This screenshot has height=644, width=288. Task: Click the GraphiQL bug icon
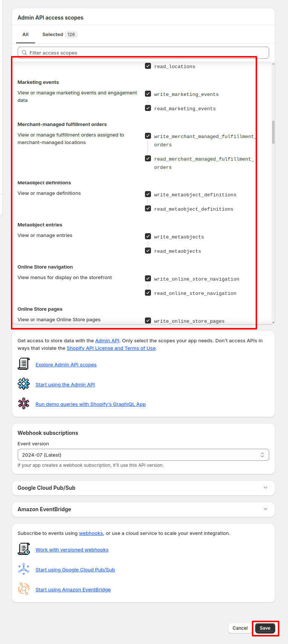click(24, 404)
